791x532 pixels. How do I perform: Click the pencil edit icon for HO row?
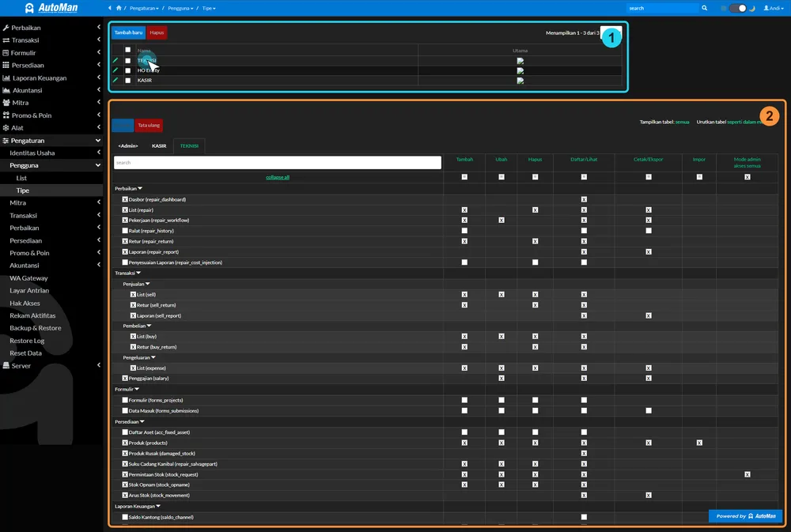tap(115, 70)
